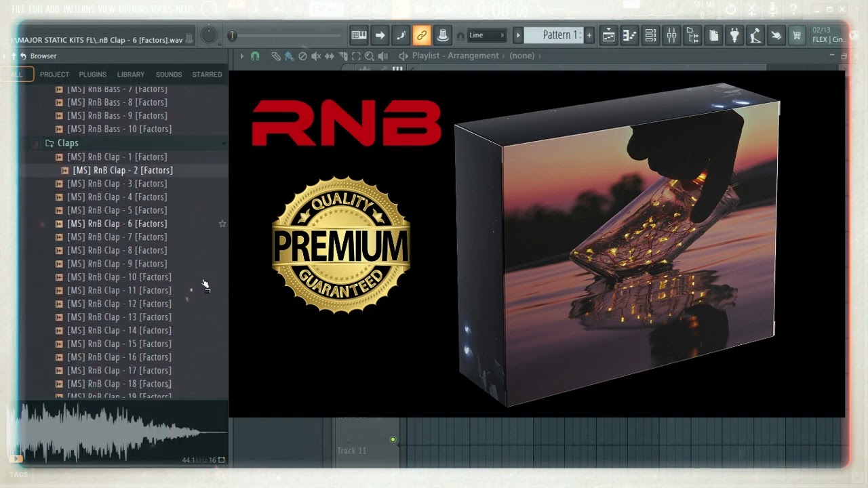Screen dimensions: 868x488
Task: Switch to the PROJECT browser tab
Action: [54, 75]
